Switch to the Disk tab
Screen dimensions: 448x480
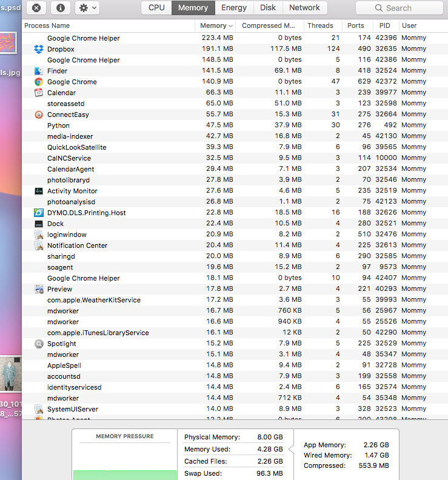[268, 8]
